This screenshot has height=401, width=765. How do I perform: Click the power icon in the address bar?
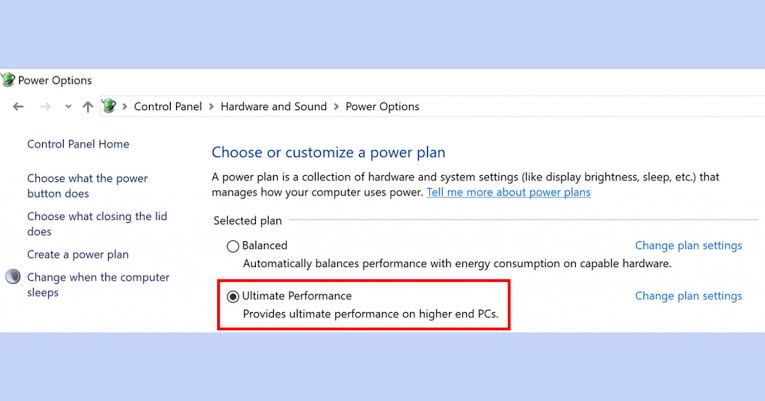[109, 107]
